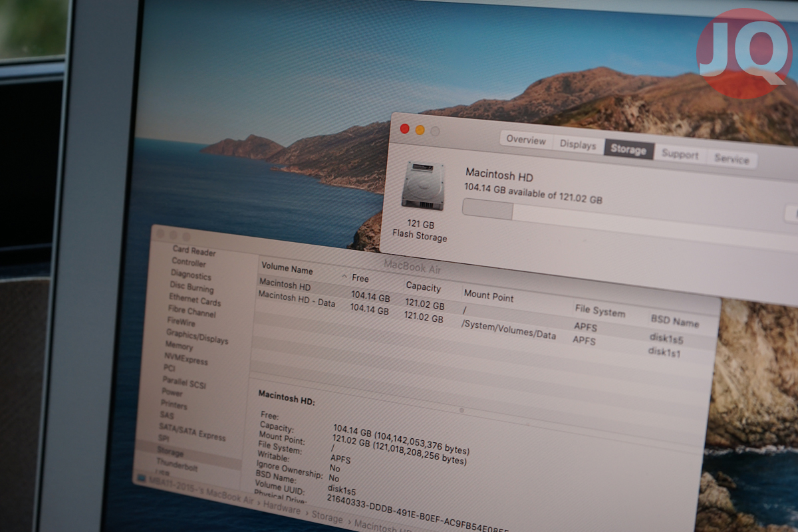Open the Support tab
The image size is (798, 532).
point(680,154)
